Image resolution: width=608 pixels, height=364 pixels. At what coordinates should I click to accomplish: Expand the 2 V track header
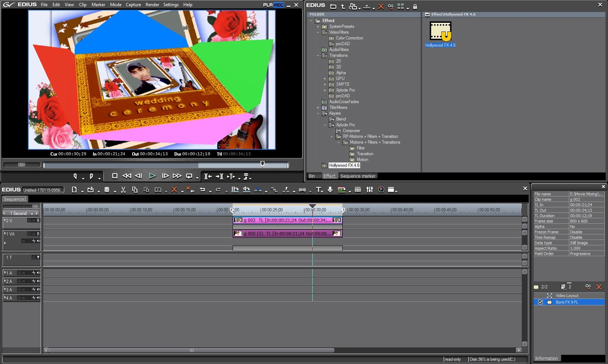pos(5,220)
